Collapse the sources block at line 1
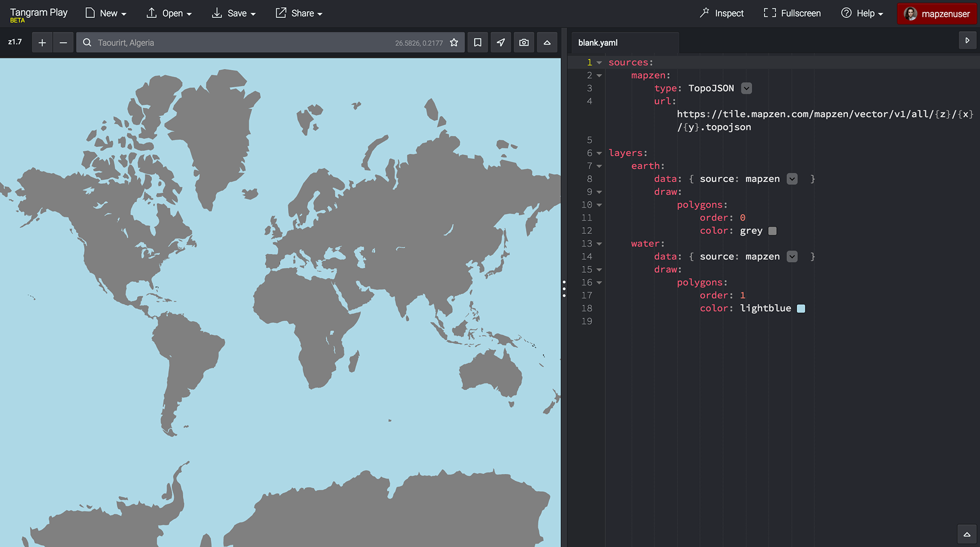The height and width of the screenshot is (547, 980). click(x=599, y=63)
